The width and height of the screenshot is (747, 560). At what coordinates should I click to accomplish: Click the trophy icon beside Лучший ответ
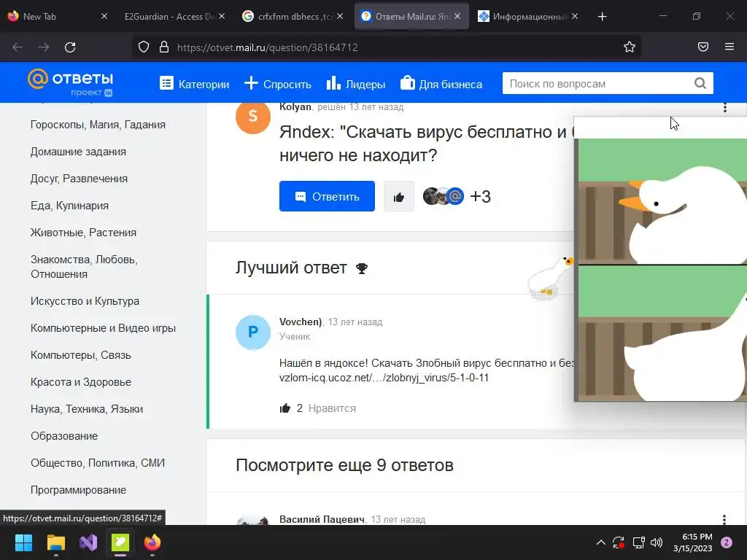point(362,268)
